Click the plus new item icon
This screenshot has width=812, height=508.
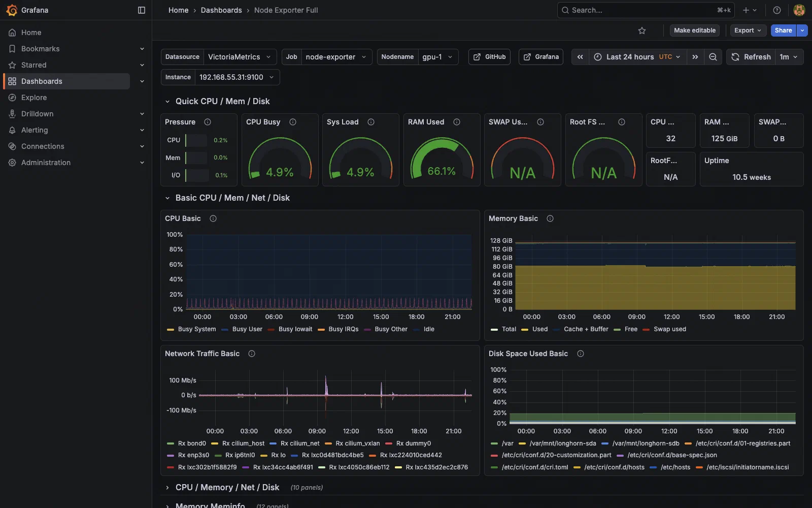point(750,10)
